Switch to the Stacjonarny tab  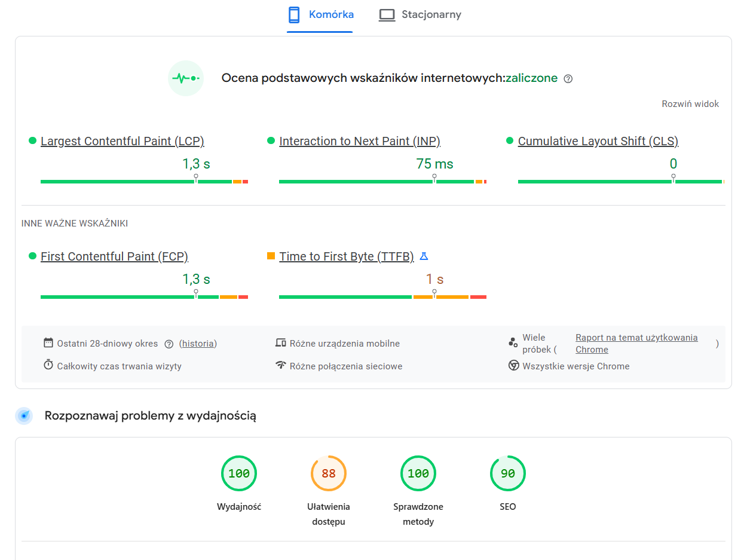420,15
